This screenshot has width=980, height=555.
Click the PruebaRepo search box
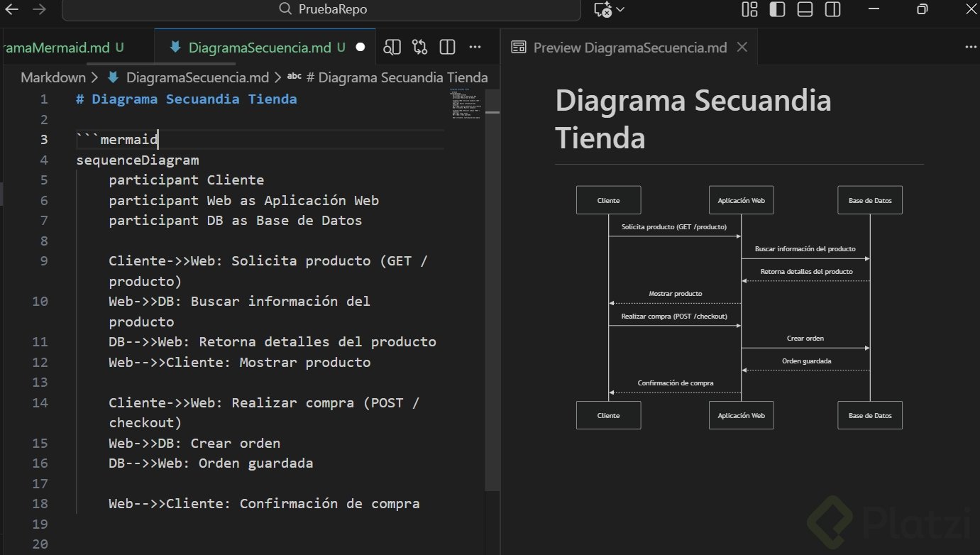coord(321,9)
